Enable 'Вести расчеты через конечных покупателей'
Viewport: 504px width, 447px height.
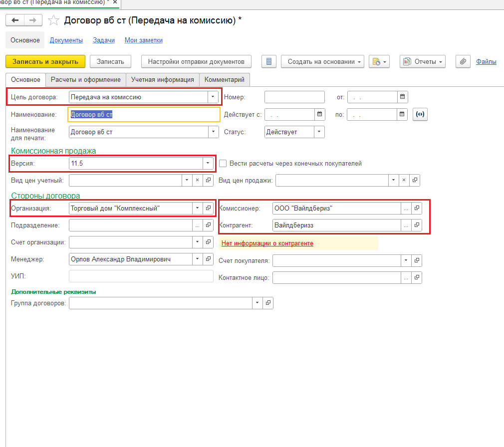[223, 163]
